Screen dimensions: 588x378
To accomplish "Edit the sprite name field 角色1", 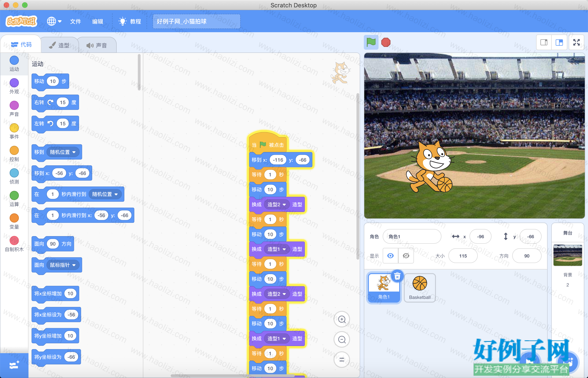I will tap(412, 236).
